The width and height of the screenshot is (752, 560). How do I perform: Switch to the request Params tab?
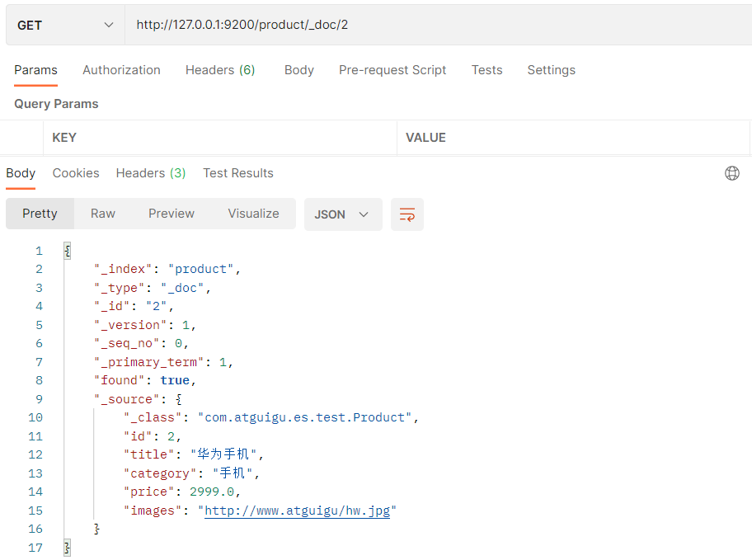35,70
